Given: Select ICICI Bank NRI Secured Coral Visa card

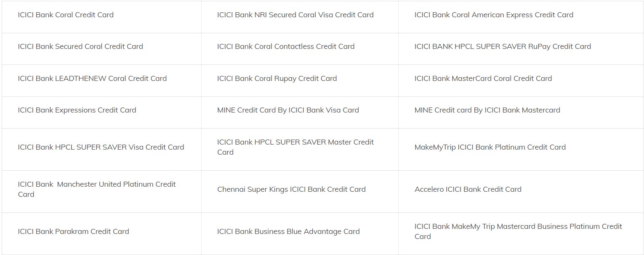Looking at the screenshot, I should pyautogui.click(x=295, y=15).
